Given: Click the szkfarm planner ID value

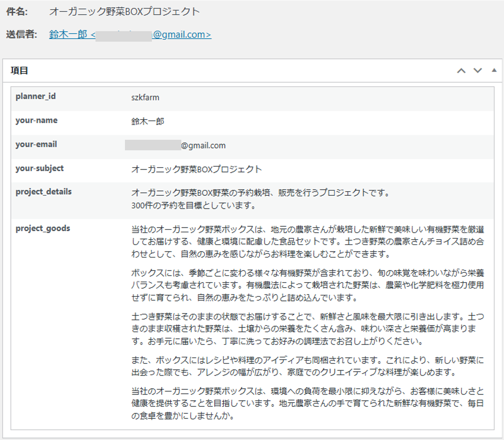Looking at the screenshot, I should click(145, 97).
